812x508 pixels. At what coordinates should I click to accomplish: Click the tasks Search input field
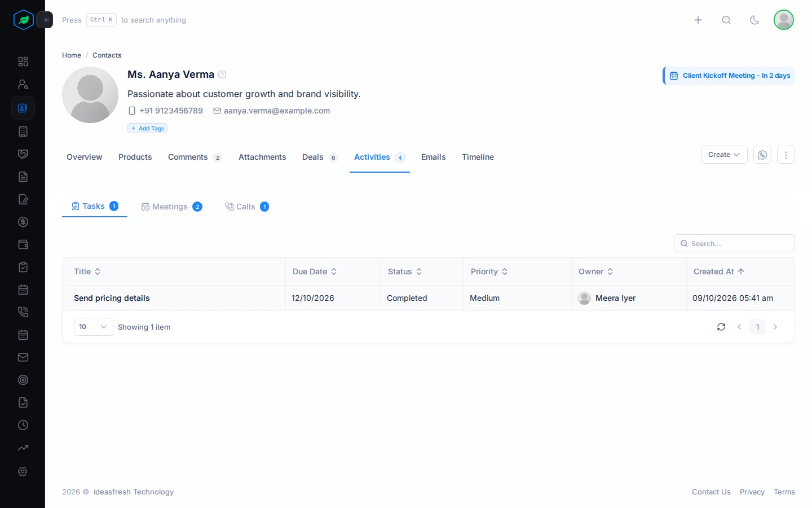[x=734, y=243]
